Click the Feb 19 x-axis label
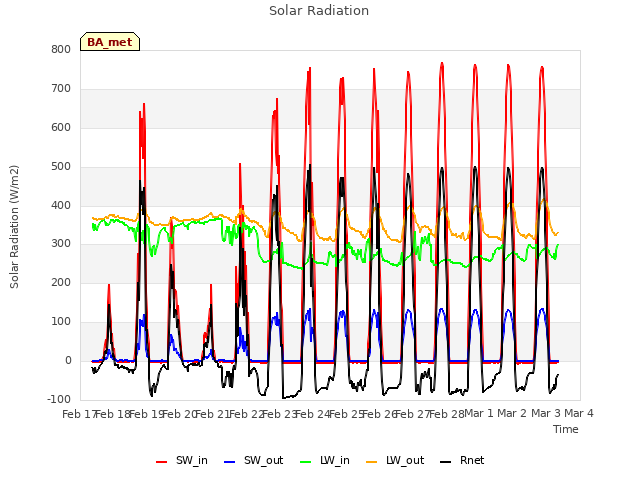The width and height of the screenshot is (640, 480). (146, 414)
